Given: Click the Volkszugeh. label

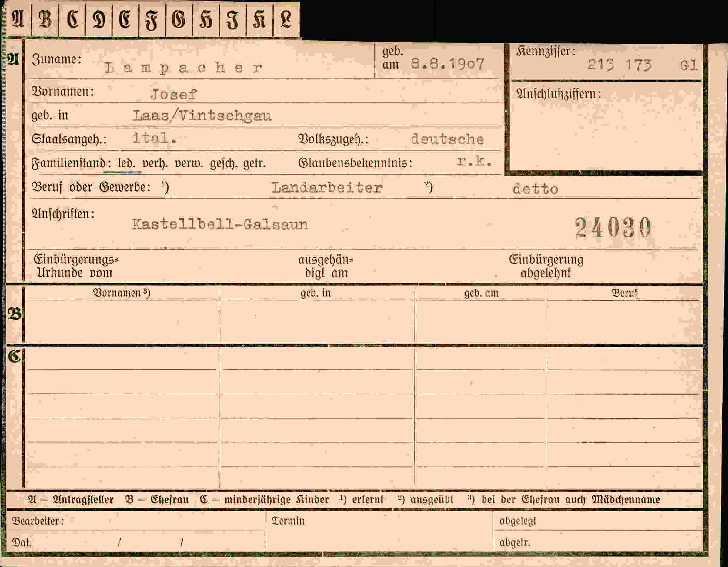Looking at the screenshot, I should [334, 139].
